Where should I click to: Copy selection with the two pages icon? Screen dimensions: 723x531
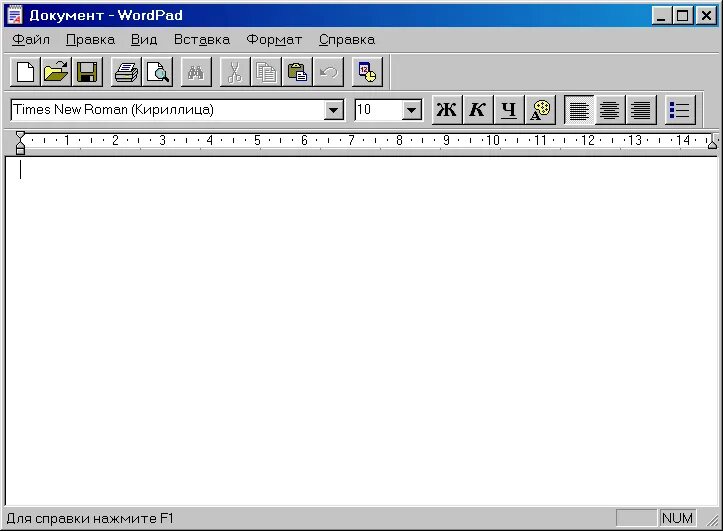coord(266,72)
